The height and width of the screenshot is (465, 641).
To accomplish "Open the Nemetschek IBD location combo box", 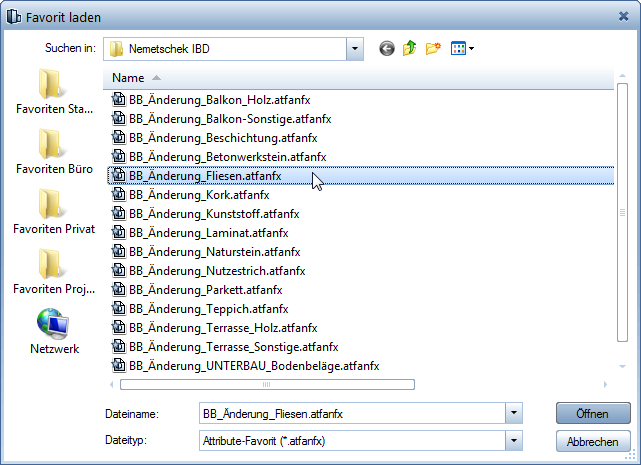I will (233, 49).
